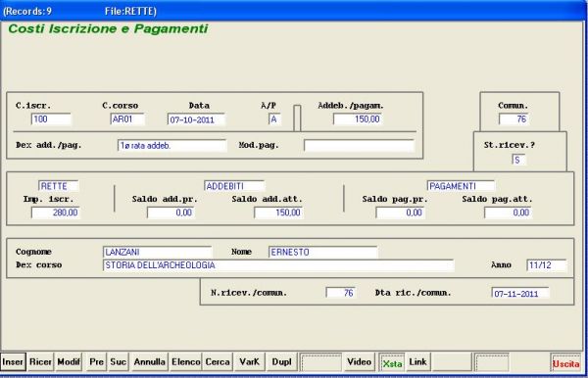Click the Dex add./pag. description field
The image size is (588, 378).
(x=172, y=145)
